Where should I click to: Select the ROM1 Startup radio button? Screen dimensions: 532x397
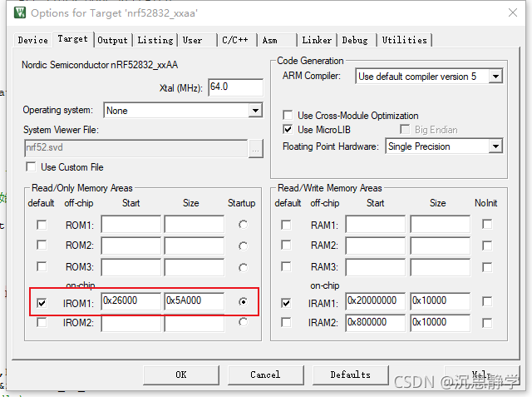click(243, 225)
